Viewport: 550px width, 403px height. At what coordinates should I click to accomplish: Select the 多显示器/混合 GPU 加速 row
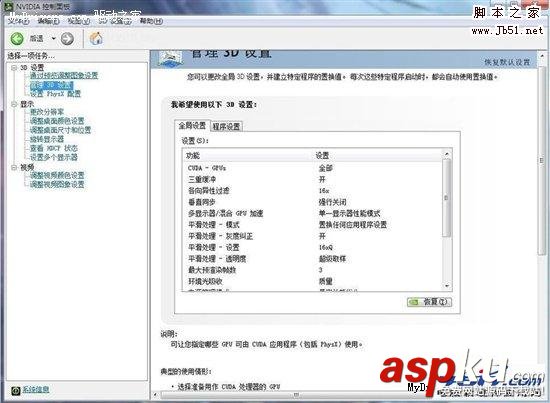point(313,213)
